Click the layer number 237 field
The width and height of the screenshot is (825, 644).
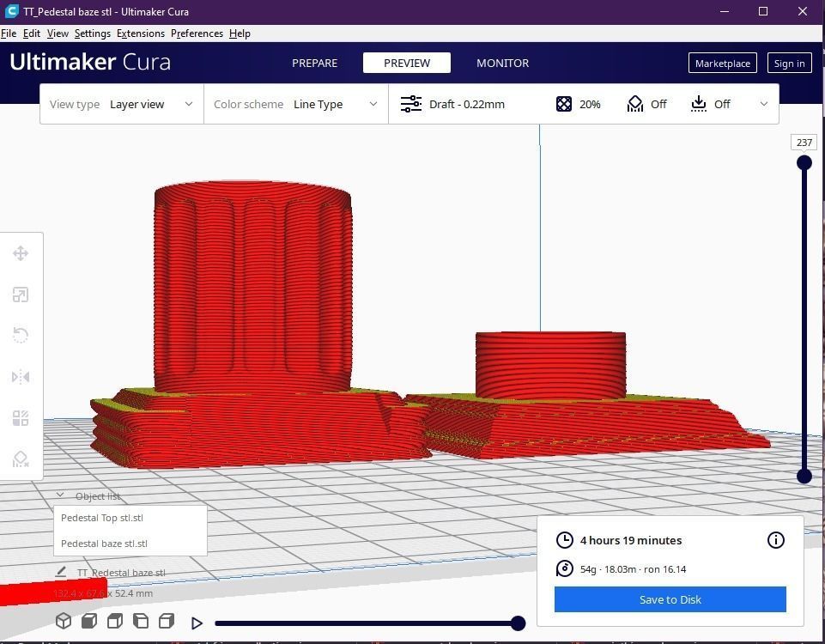point(804,142)
